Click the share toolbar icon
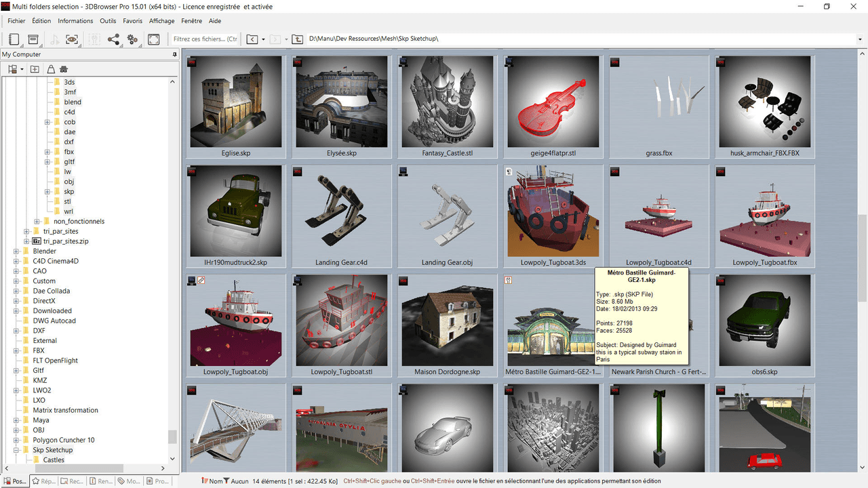The height and width of the screenshot is (488, 868). tap(113, 39)
